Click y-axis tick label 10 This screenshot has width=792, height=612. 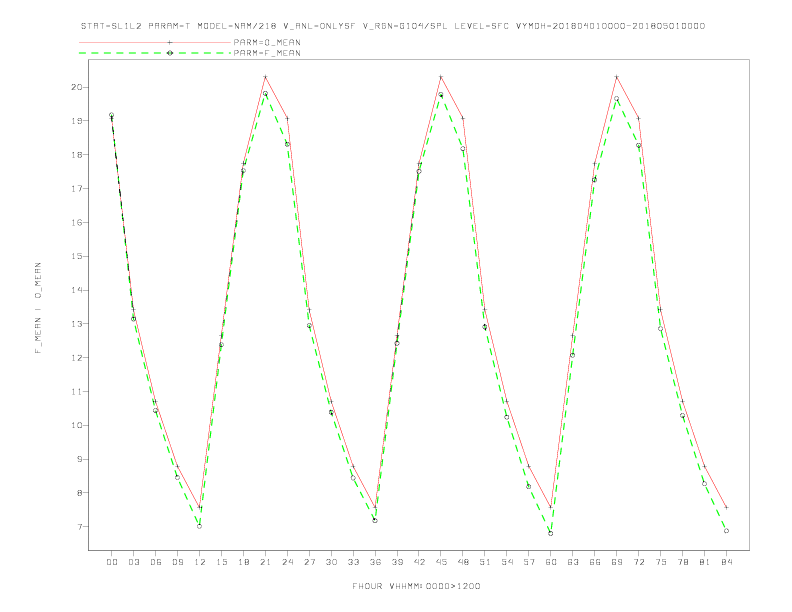point(76,425)
